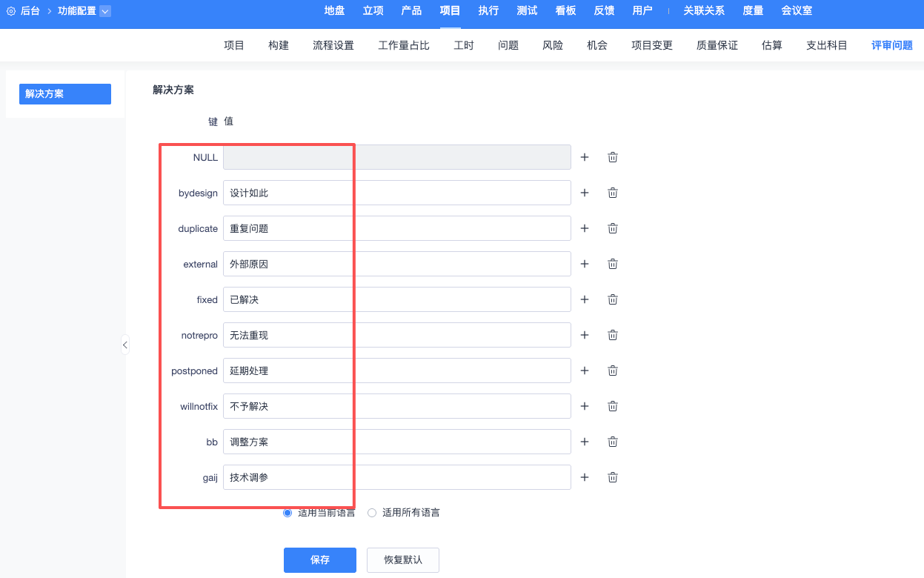This screenshot has height=578, width=924.
Task: Open the 反馈 top menu
Action: click(x=604, y=11)
